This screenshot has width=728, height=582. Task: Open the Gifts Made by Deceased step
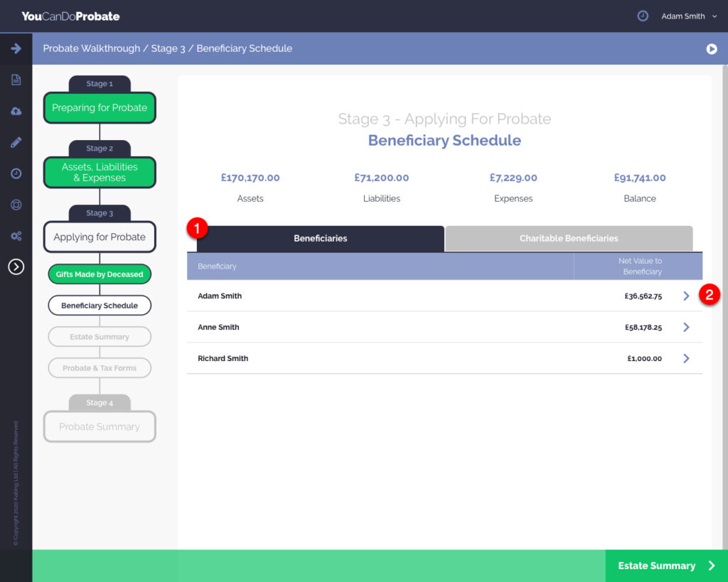click(100, 274)
